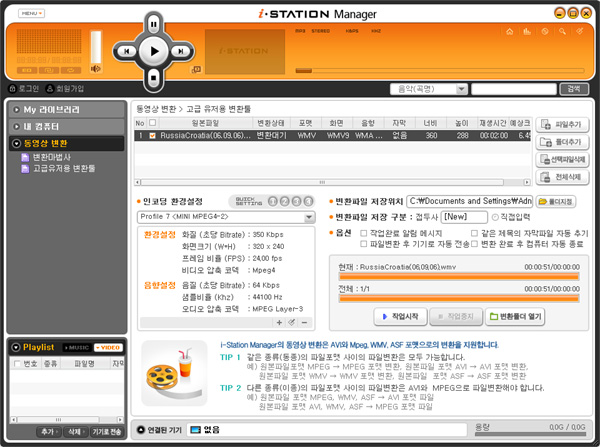This screenshot has width=600, height=447.
Task: Click the 전체삭제 delete all button
Action: click(x=562, y=177)
